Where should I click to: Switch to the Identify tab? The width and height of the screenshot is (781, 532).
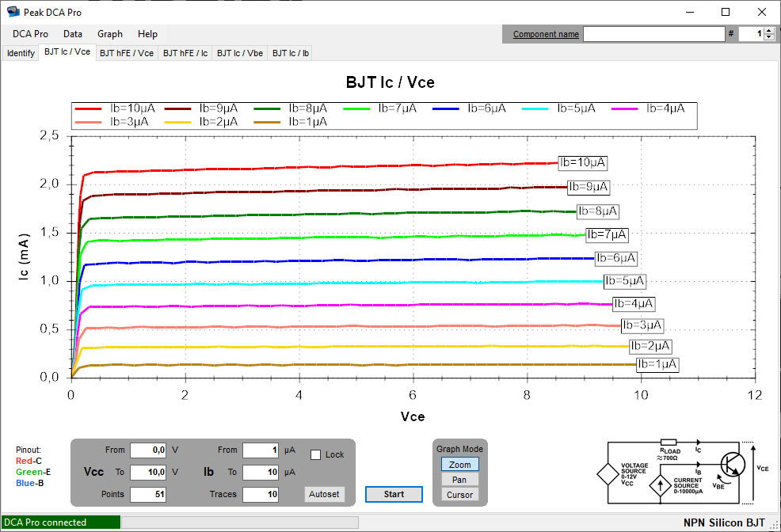tap(21, 53)
